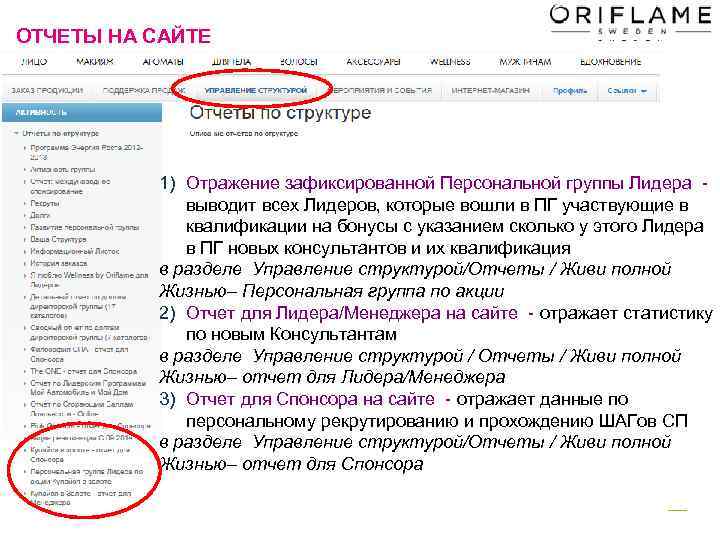Viewport: 720px width, 540px height.
Task: Open the ВДОХНОВЕНИЕ category
Action: click(611, 62)
